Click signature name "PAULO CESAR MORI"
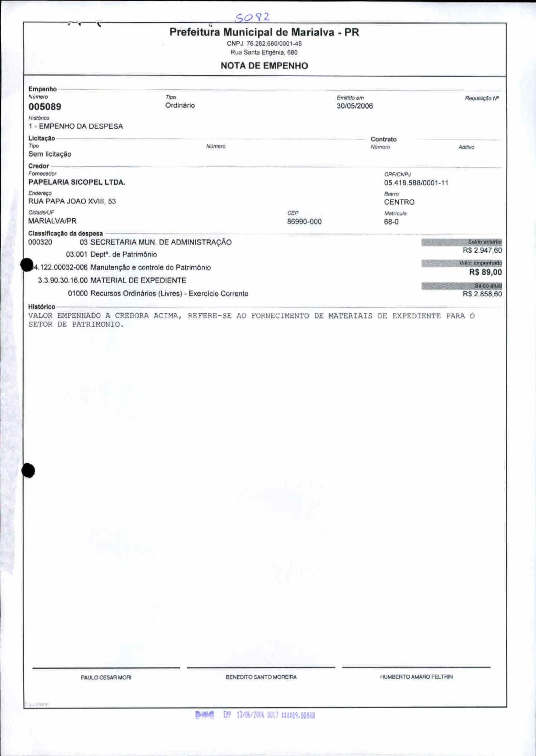The image size is (536, 756). point(106,677)
